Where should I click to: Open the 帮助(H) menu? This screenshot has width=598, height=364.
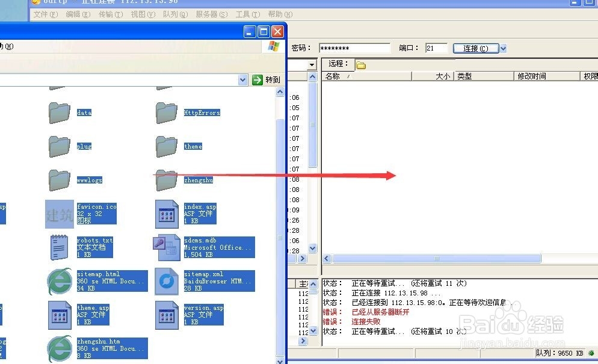pos(280,14)
